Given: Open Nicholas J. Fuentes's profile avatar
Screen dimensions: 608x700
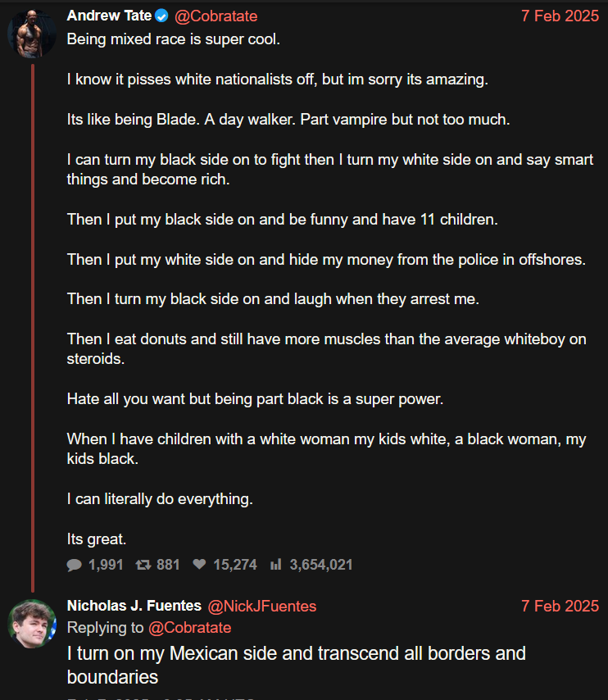Looking at the screenshot, I should coord(32,623).
